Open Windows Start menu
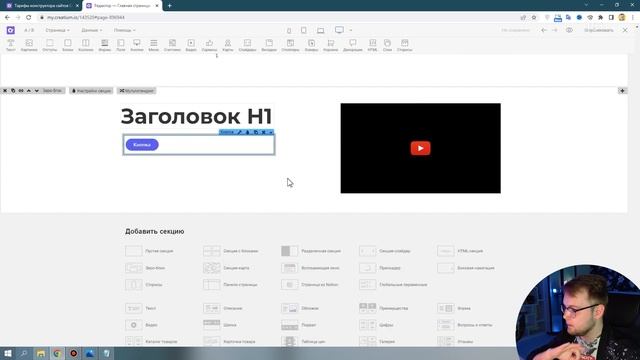The height and width of the screenshot is (360, 640). coord(7,353)
